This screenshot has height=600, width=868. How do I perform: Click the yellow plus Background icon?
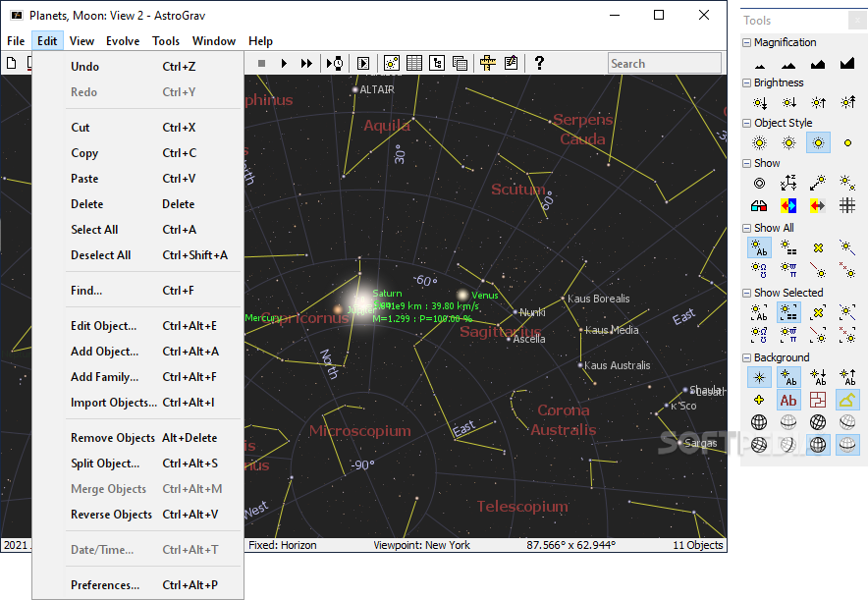click(x=760, y=400)
